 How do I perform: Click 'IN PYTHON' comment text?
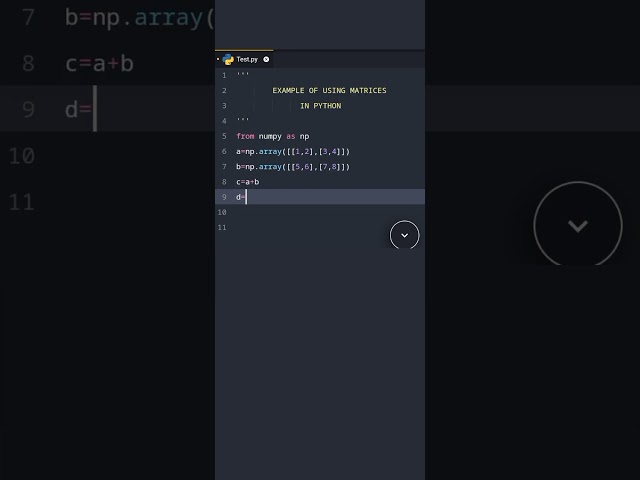point(321,106)
